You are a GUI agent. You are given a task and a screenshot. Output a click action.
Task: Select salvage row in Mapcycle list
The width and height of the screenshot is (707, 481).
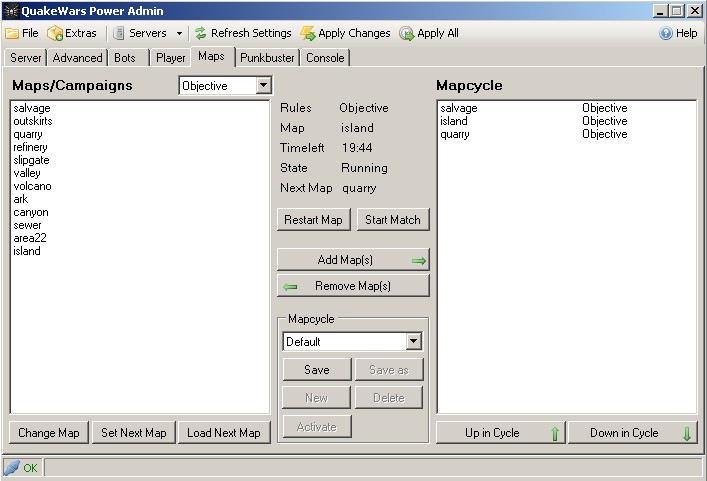click(567, 108)
